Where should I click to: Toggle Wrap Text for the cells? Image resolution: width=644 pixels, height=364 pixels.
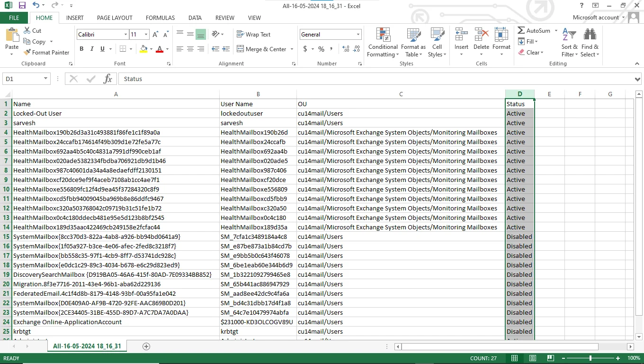(253, 34)
